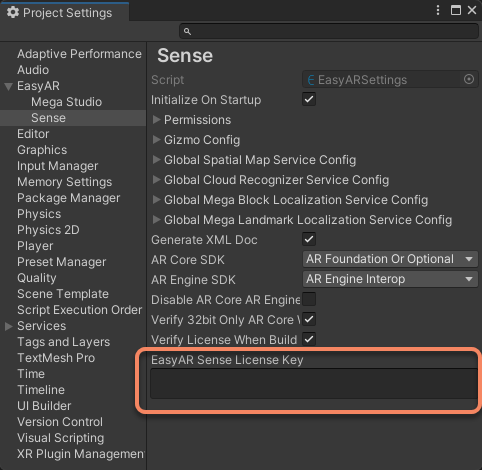Open UI Builder settings
This screenshot has height=470, width=482.
(44, 406)
